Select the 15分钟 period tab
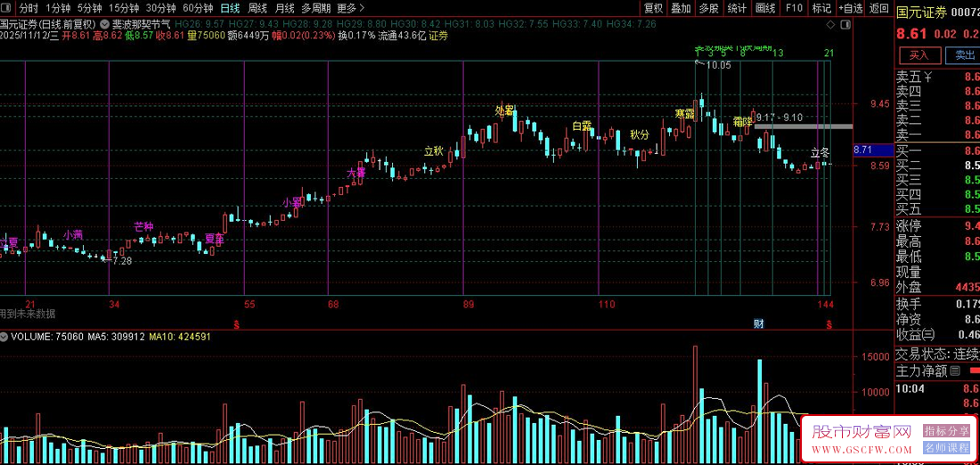 coord(123,9)
